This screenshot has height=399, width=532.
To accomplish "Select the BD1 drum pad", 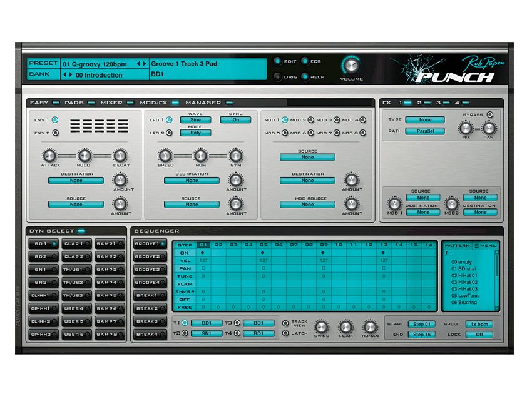I will (x=43, y=244).
